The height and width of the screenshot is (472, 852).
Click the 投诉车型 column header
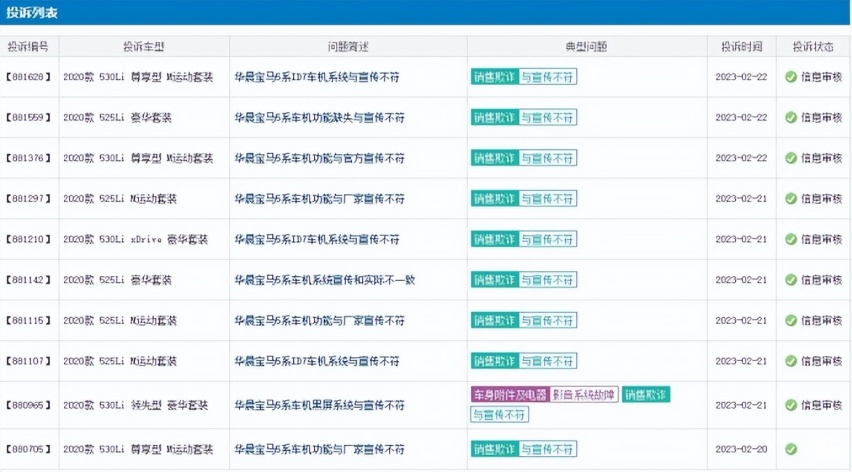[143, 47]
